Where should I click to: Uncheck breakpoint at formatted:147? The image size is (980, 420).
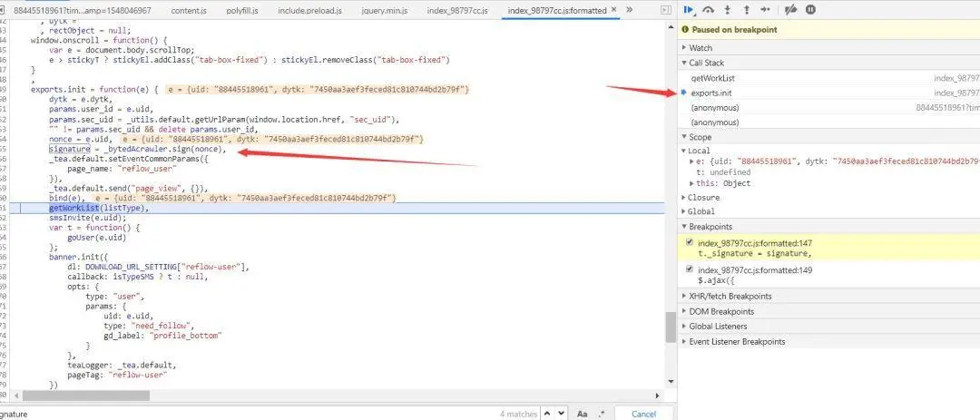click(690, 242)
